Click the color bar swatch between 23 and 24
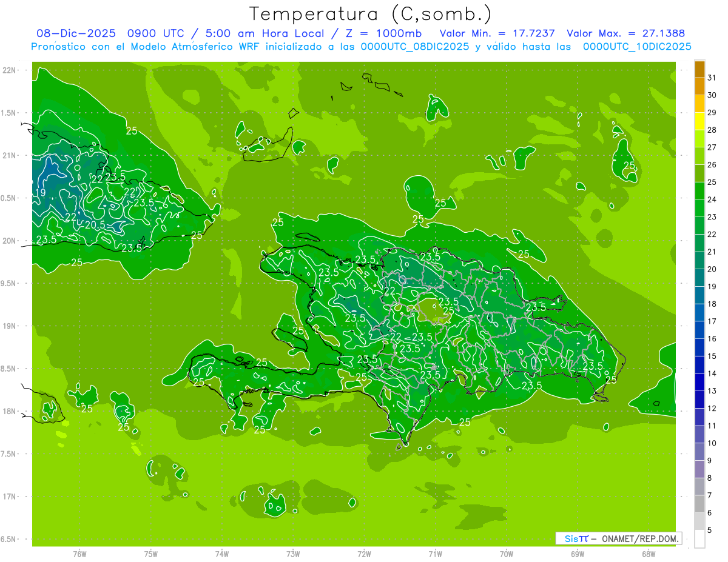This screenshot has height=562, width=728. pos(699,208)
